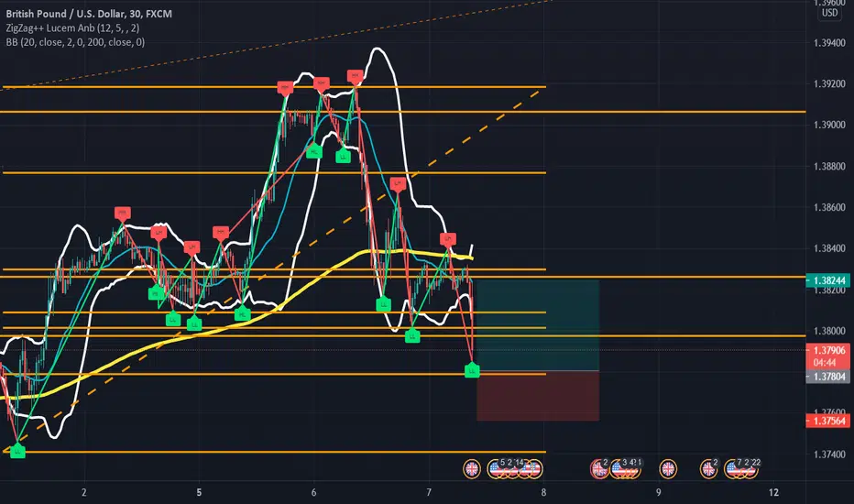This screenshot has width=854, height=504.
Task: Select the red HH marker at the highest peak
Action: click(x=356, y=77)
